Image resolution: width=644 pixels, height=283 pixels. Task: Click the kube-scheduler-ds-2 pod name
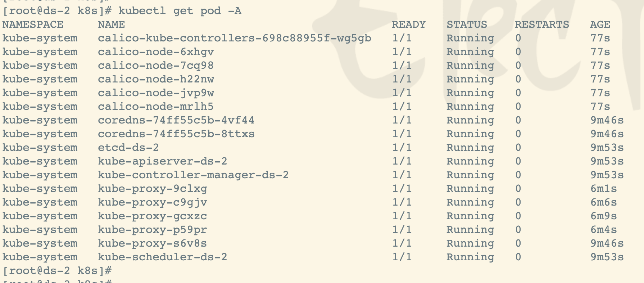162,257
